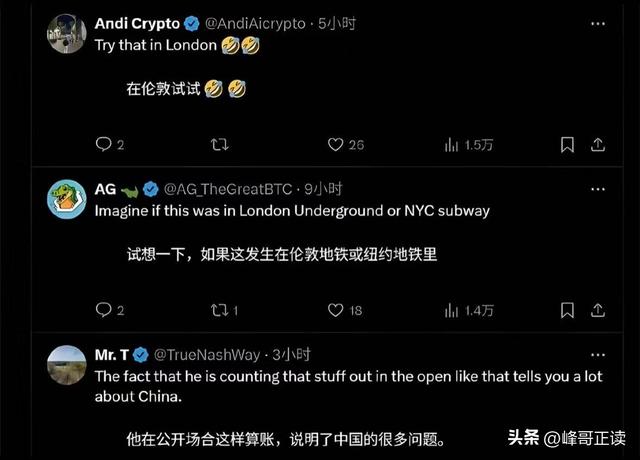Retweet Andi Crypto's post
Screen dimensions: 640x460
(221, 145)
